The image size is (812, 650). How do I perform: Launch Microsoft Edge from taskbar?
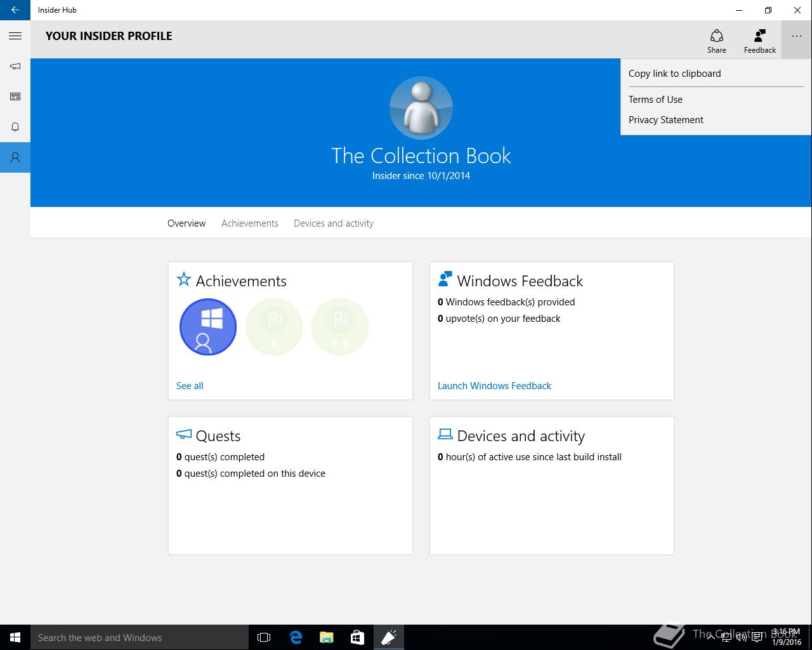(x=296, y=637)
